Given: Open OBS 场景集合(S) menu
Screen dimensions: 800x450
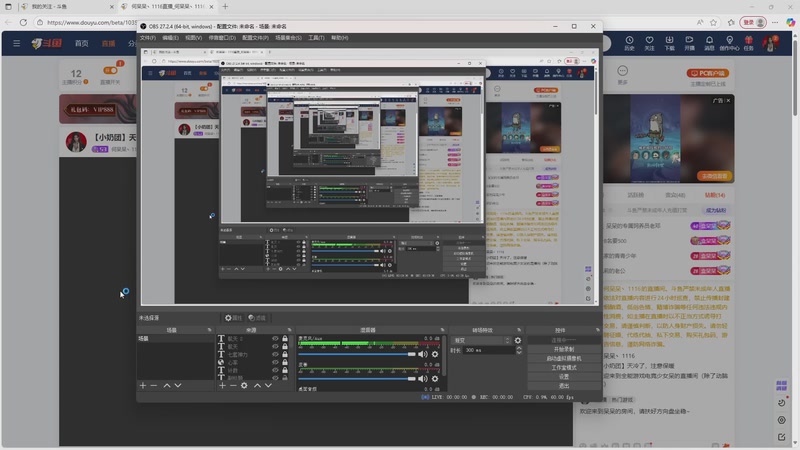Looking at the screenshot, I should [x=288, y=38].
